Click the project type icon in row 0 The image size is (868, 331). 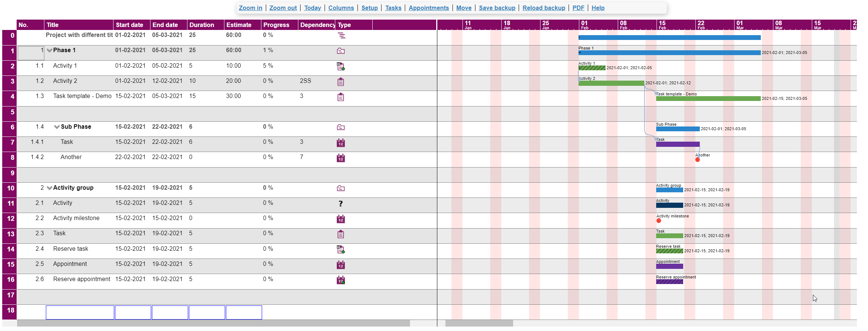pos(341,36)
